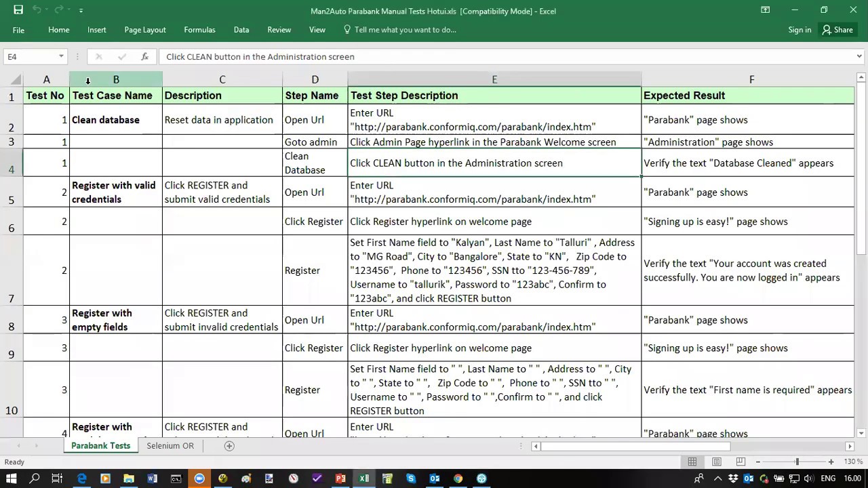This screenshot has height=488, width=868.
Task: Click the vertical scrollbar down arrow
Action: point(861,433)
